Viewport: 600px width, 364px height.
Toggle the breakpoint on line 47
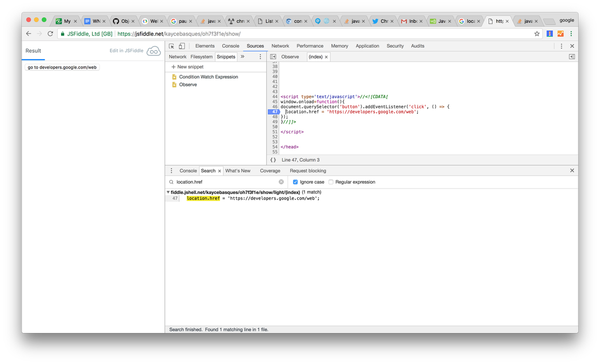click(x=273, y=112)
